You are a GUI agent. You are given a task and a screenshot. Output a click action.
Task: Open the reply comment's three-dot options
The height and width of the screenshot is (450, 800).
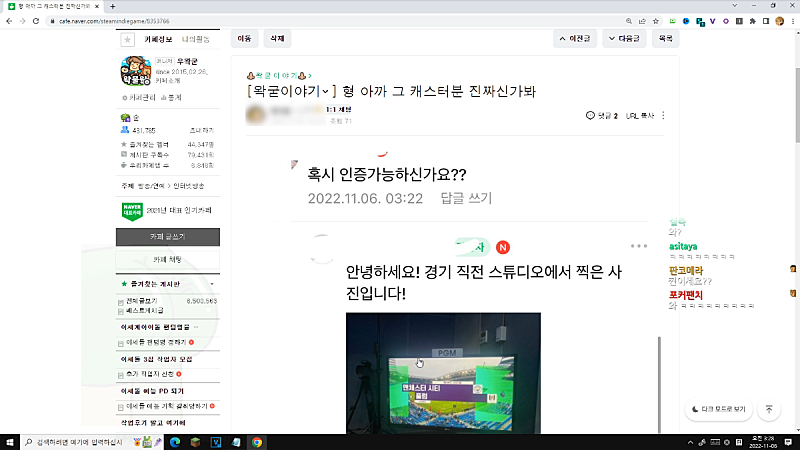[x=639, y=246]
